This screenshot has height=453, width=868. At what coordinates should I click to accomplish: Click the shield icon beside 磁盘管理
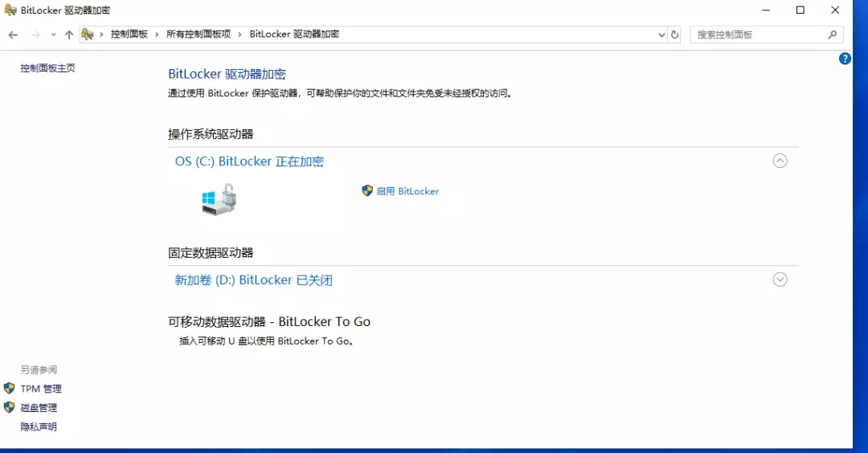click(x=10, y=408)
